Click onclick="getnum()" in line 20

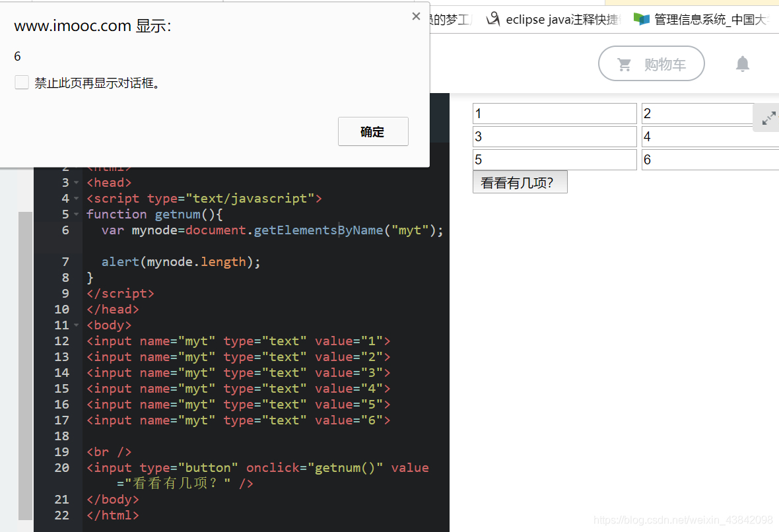coord(314,468)
